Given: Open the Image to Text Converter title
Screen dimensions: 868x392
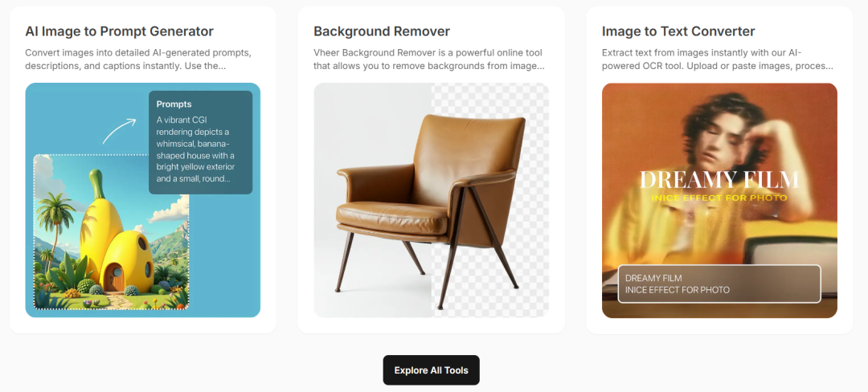Looking at the screenshot, I should (678, 31).
